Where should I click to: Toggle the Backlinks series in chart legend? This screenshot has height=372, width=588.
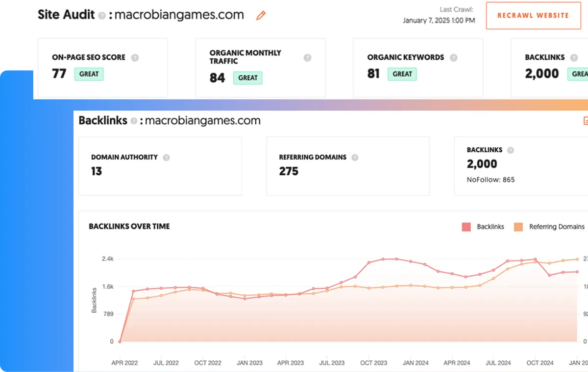(x=483, y=227)
